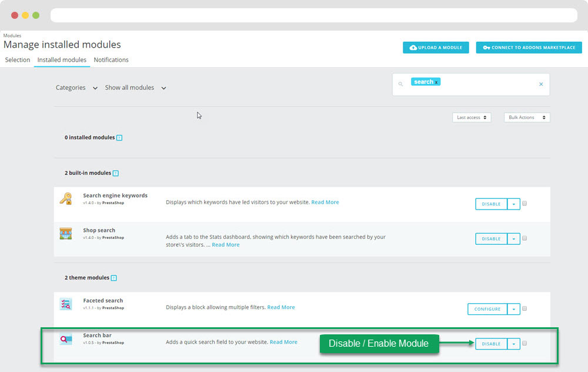Select the Shop search module checkbox
Screen dimensions: 588x372
tap(524, 238)
